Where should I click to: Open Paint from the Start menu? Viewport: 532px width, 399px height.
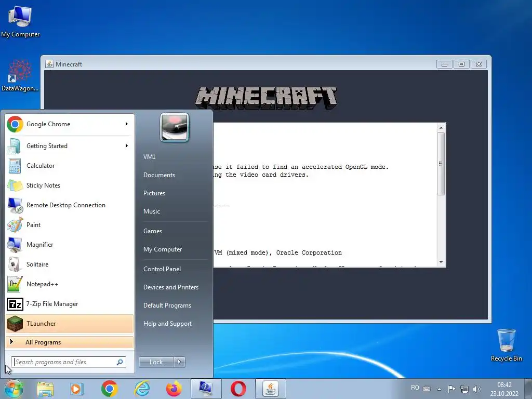[70, 225]
